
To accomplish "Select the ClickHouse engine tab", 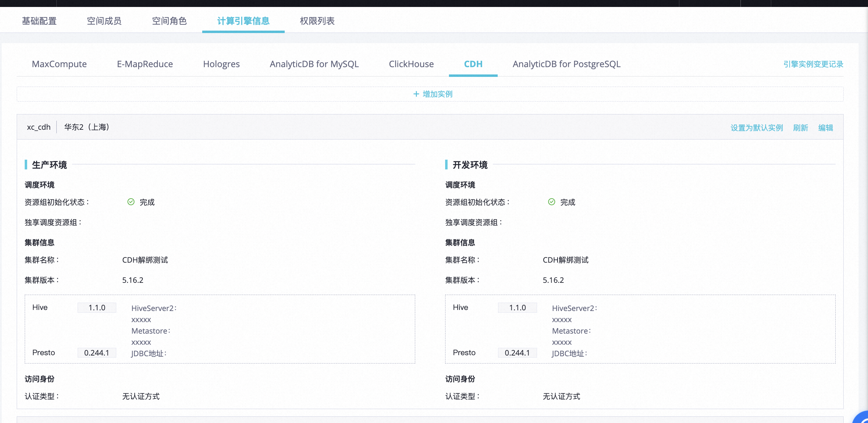I will click(411, 64).
